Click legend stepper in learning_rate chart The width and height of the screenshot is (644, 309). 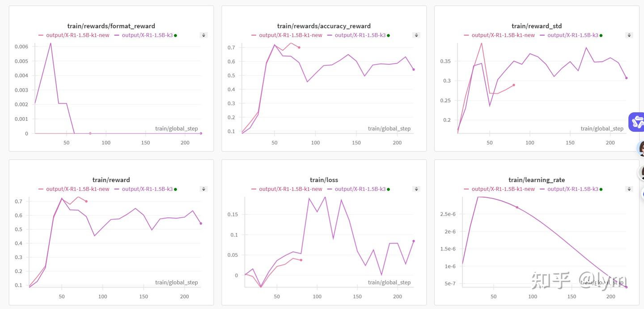[629, 189]
